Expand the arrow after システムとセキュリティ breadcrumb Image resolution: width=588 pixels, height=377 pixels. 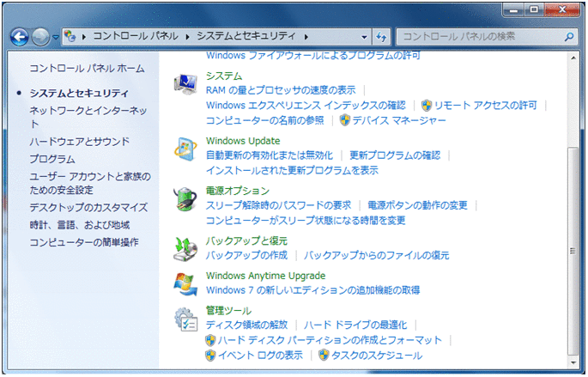[x=306, y=37]
